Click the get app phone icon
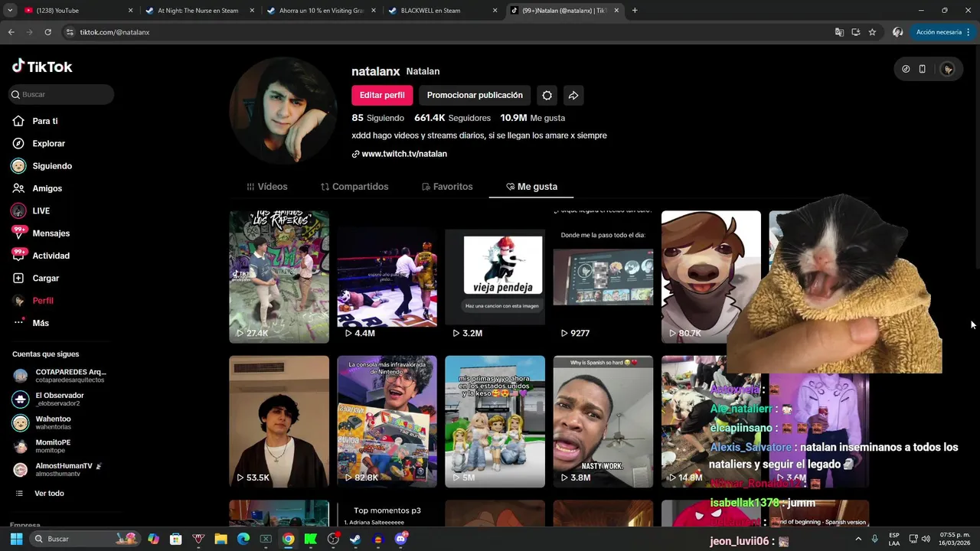Viewport: 980px width, 551px height. (x=923, y=69)
